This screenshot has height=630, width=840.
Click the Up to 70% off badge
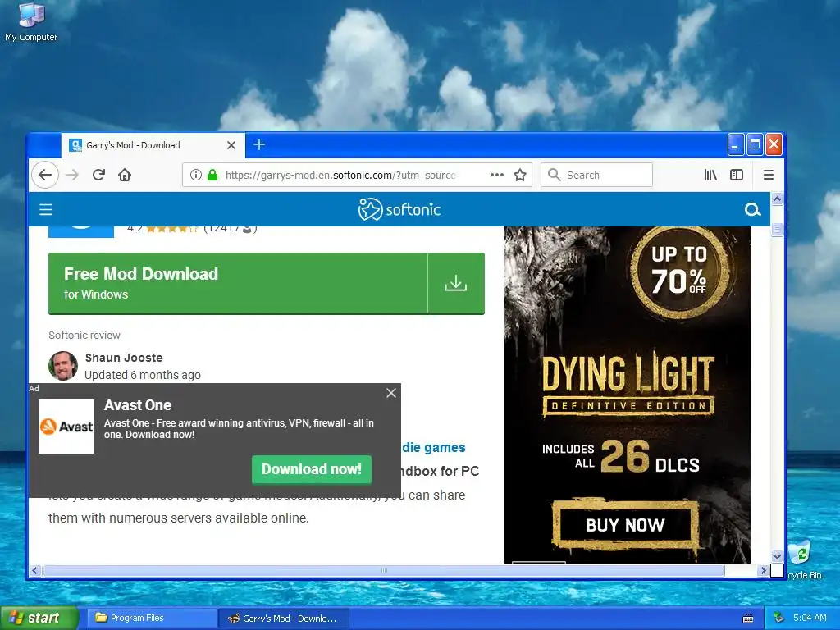pos(678,272)
